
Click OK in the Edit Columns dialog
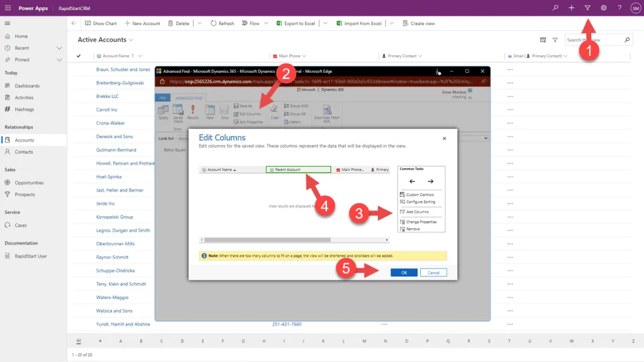(x=404, y=272)
